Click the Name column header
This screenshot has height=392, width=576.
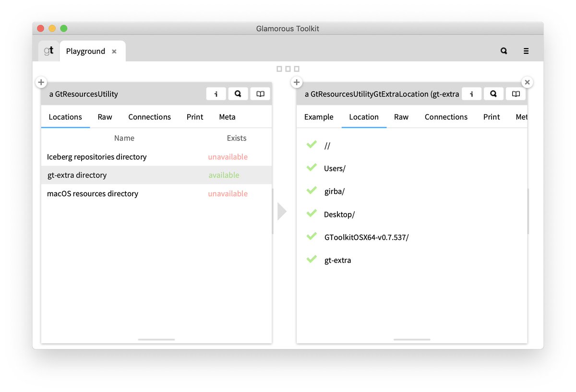point(124,138)
